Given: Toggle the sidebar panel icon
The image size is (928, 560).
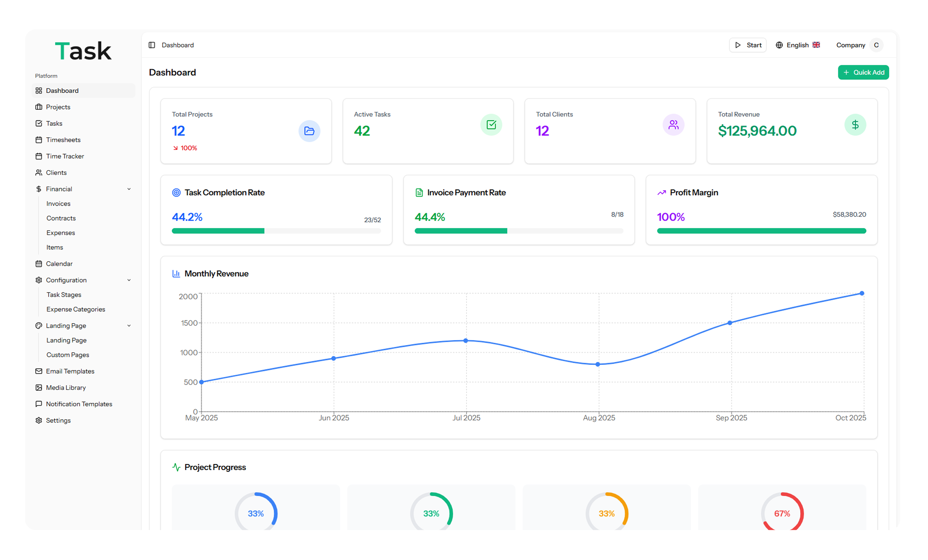Looking at the screenshot, I should tap(152, 45).
